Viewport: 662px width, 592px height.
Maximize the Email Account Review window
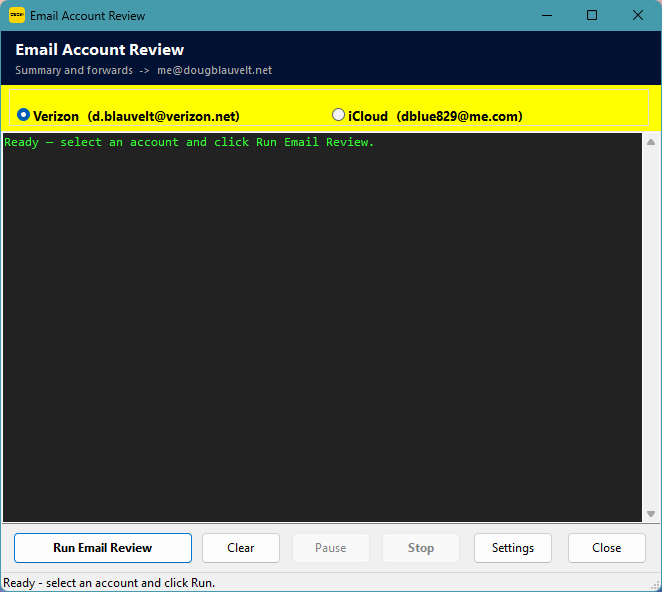pyautogui.click(x=592, y=15)
